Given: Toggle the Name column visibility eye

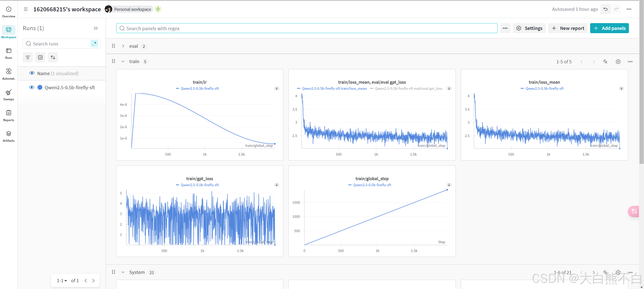Looking at the screenshot, I should tap(32, 73).
